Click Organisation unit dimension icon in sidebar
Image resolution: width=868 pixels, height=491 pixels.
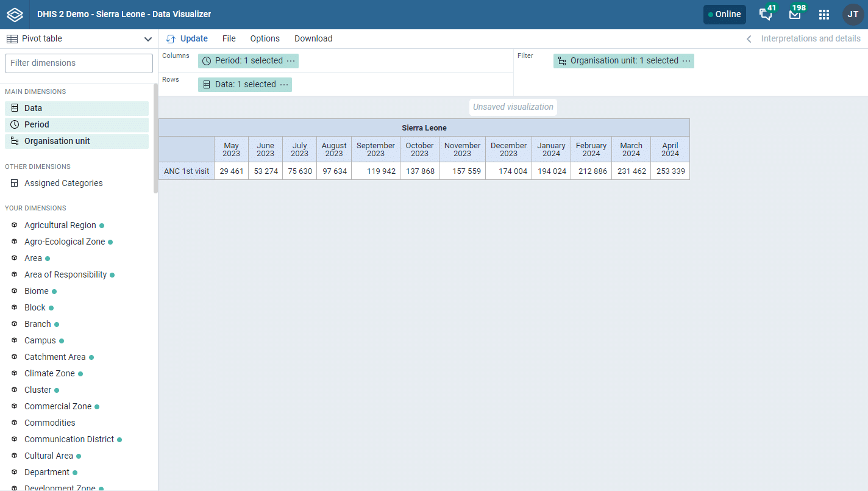click(15, 141)
